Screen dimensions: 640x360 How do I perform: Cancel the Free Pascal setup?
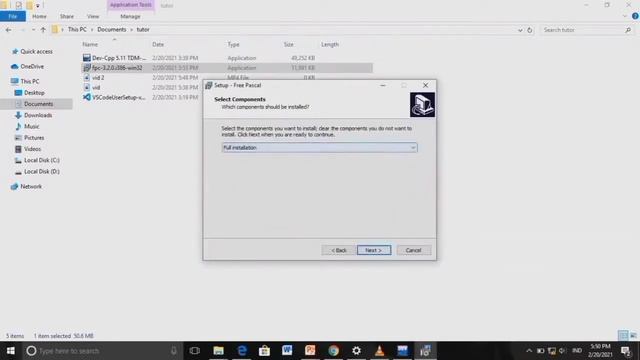click(x=413, y=250)
